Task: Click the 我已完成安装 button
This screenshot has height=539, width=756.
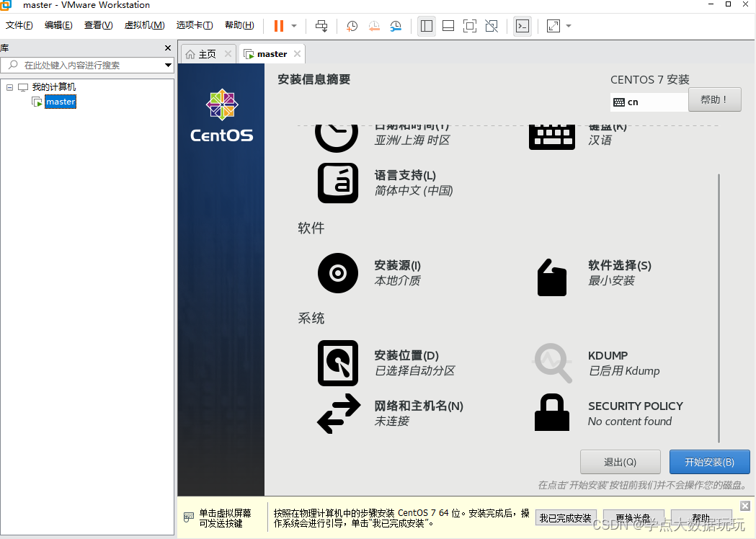Action: pyautogui.click(x=566, y=518)
